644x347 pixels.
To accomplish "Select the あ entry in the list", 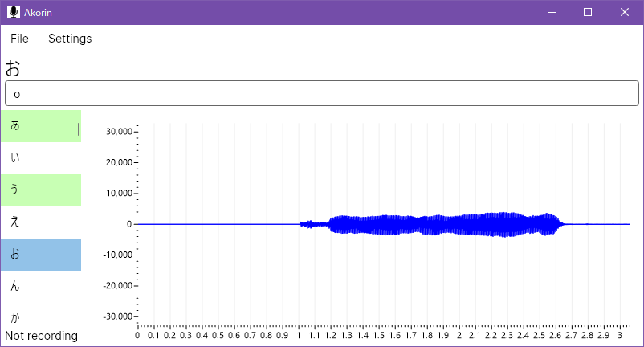I will coord(41,126).
